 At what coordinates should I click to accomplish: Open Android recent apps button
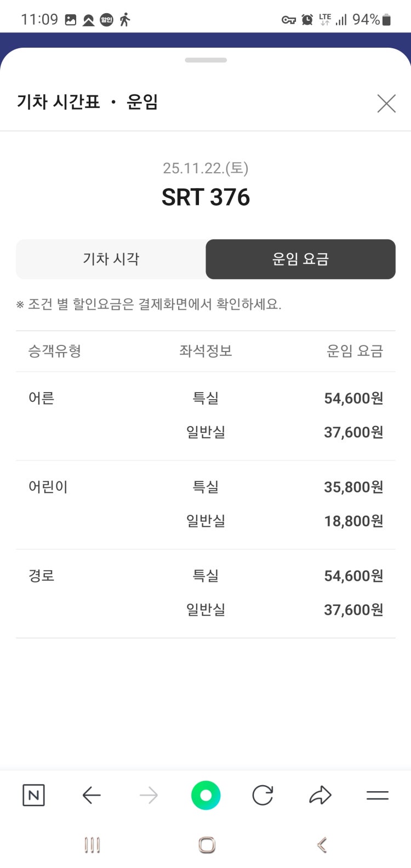pos(92,845)
